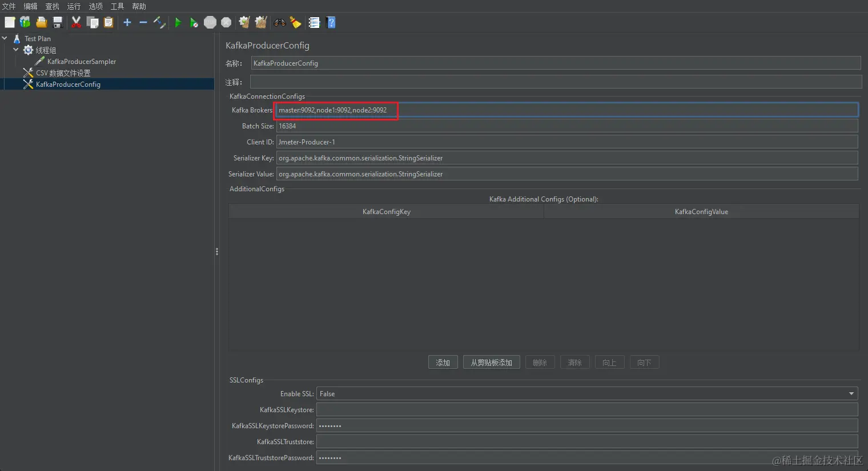
Task: Click into the KafkaSSLTruststorePassword field
Action: [587, 457]
